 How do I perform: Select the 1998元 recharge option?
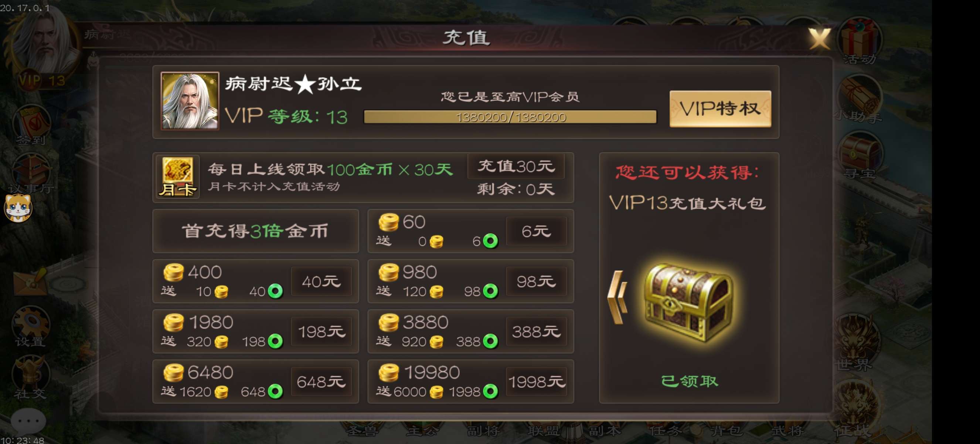[536, 381]
